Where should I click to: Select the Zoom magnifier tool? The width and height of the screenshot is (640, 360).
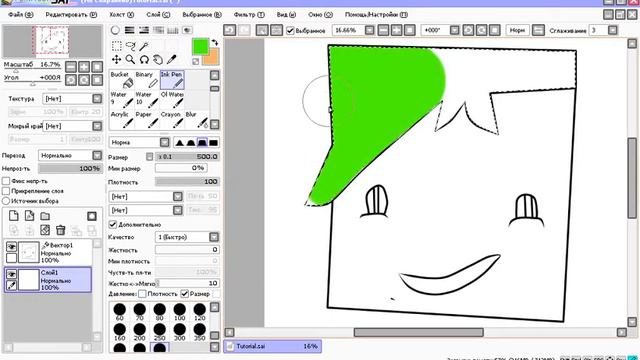point(131,60)
